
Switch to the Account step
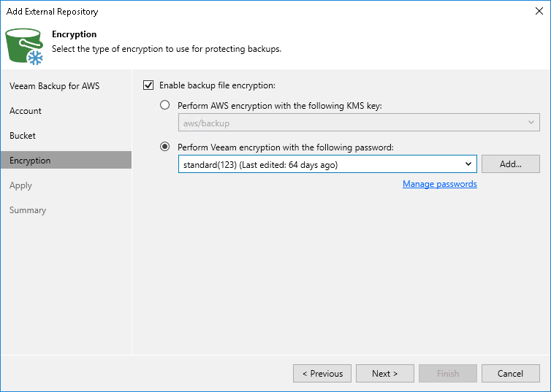pos(26,111)
